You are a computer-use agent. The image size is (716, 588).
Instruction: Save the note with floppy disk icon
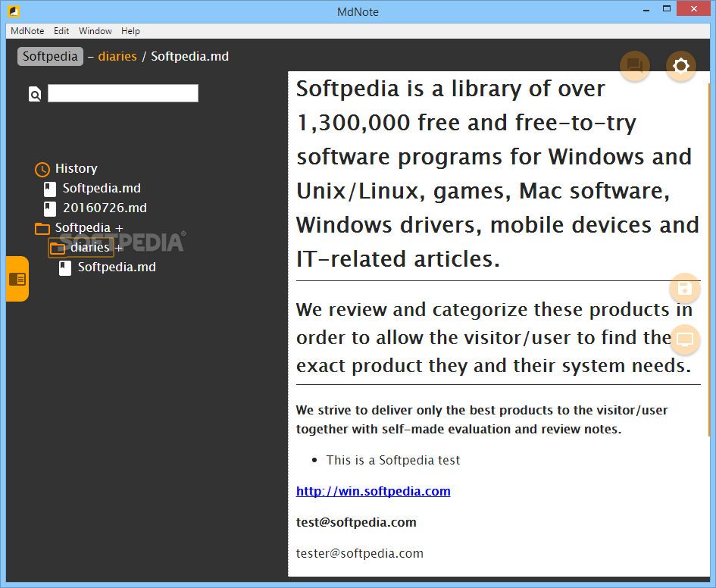tap(684, 289)
